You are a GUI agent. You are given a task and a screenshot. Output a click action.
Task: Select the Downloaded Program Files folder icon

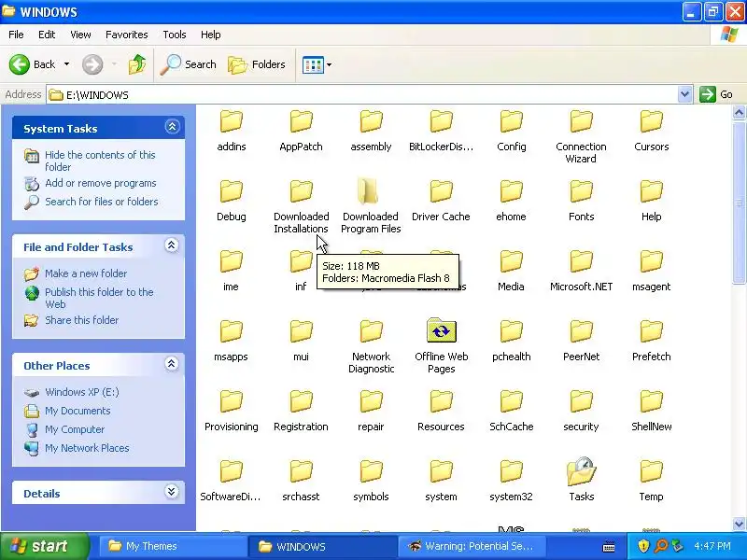[369, 191]
